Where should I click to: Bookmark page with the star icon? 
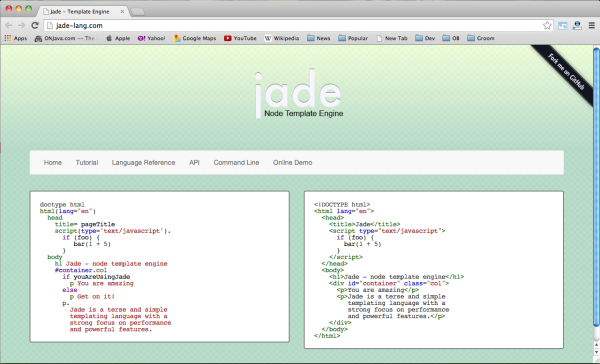coord(547,26)
